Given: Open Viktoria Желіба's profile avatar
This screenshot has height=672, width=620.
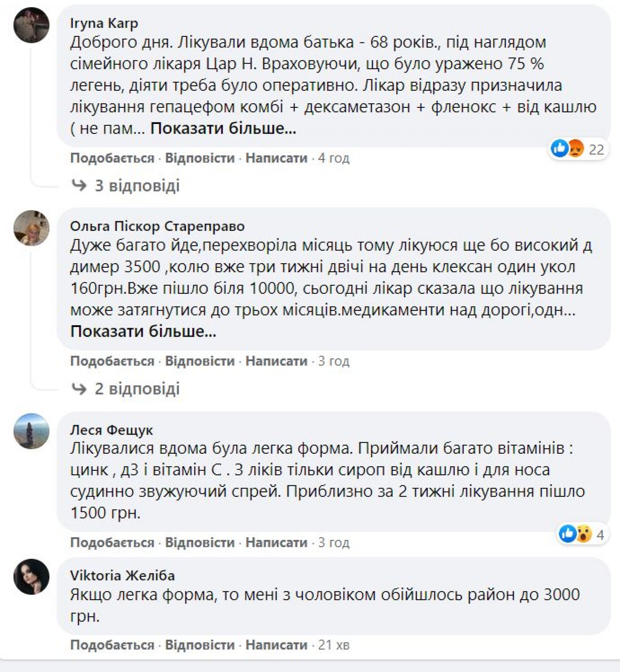Looking at the screenshot, I should pos(31,576).
